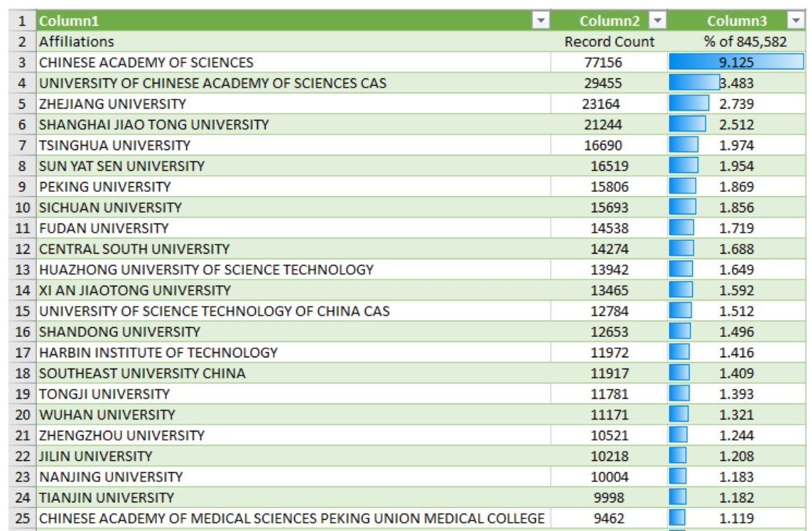The image size is (812, 531).
Task: Click the PEKING UNIVERSITY cell
Action: click(293, 186)
